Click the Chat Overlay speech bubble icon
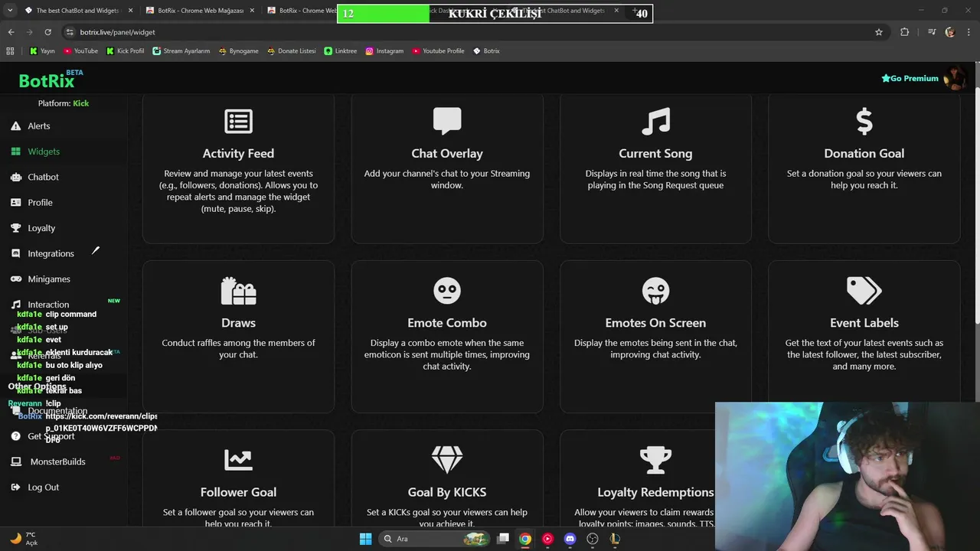The image size is (980, 551). tap(447, 121)
